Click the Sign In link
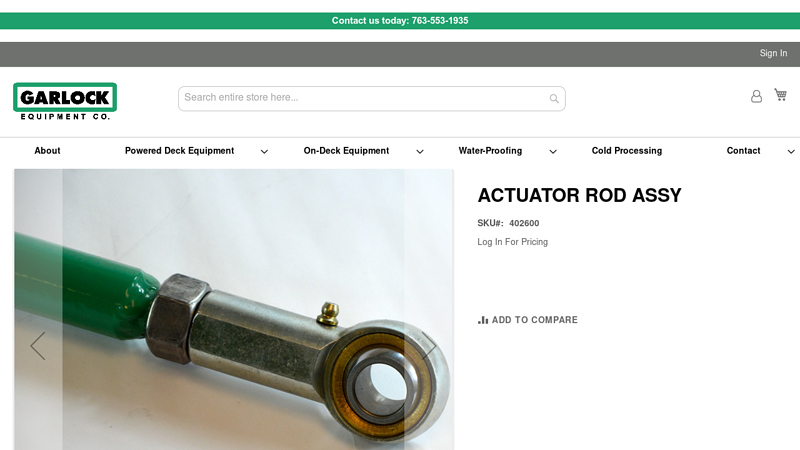This screenshot has height=450, width=800. (x=773, y=53)
